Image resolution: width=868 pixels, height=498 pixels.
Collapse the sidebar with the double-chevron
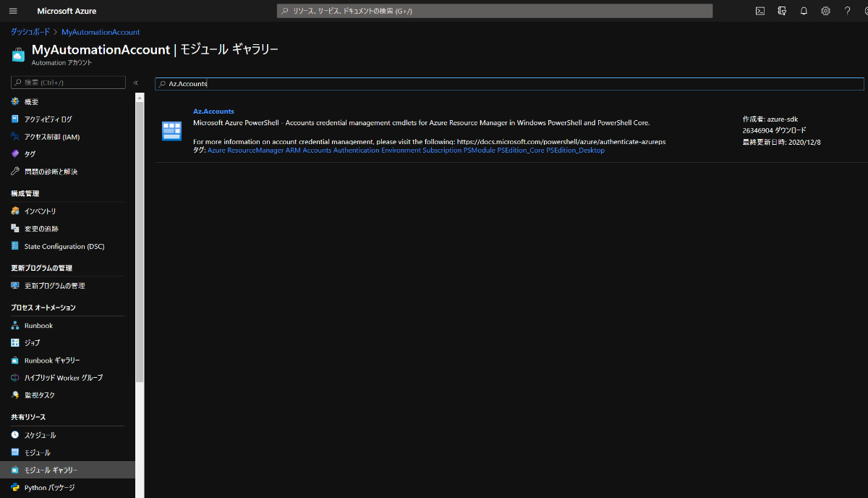[x=135, y=83]
